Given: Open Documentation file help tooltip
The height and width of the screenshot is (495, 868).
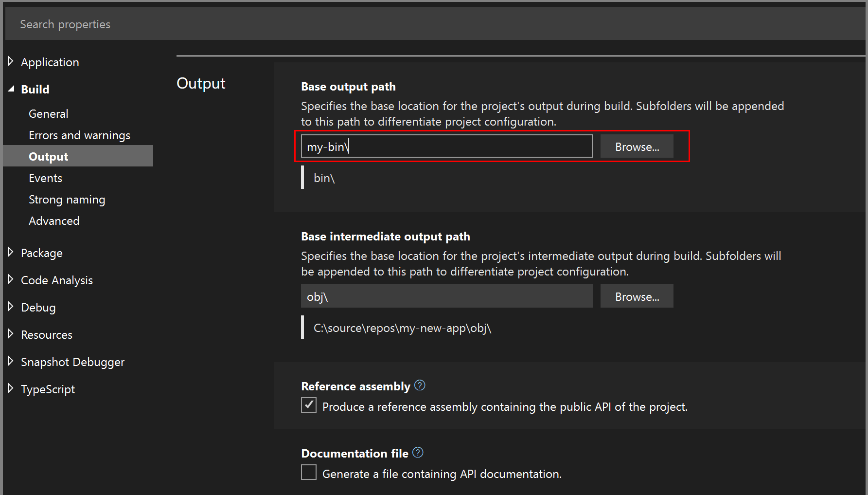Looking at the screenshot, I should click(417, 452).
